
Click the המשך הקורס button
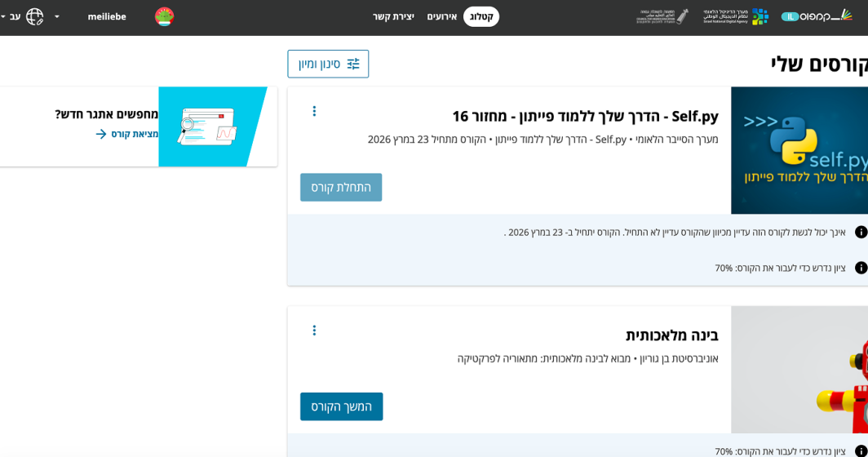pyautogui.click(x=341, y=406)
